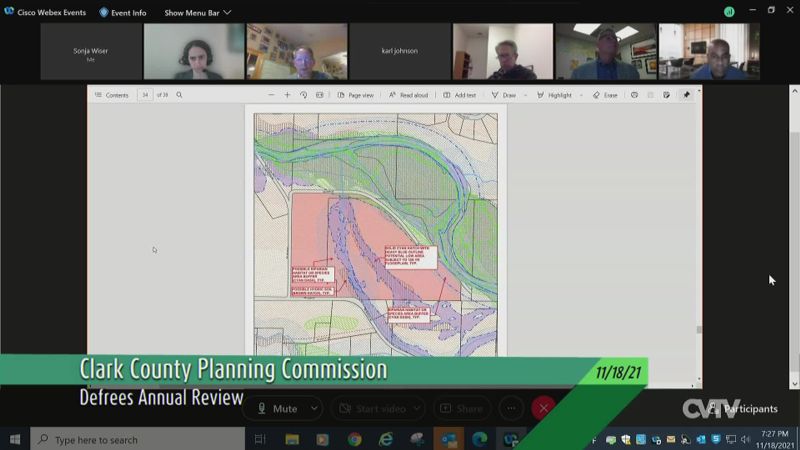Click the search magnifier in PDF toolbar

click(179, 95)
